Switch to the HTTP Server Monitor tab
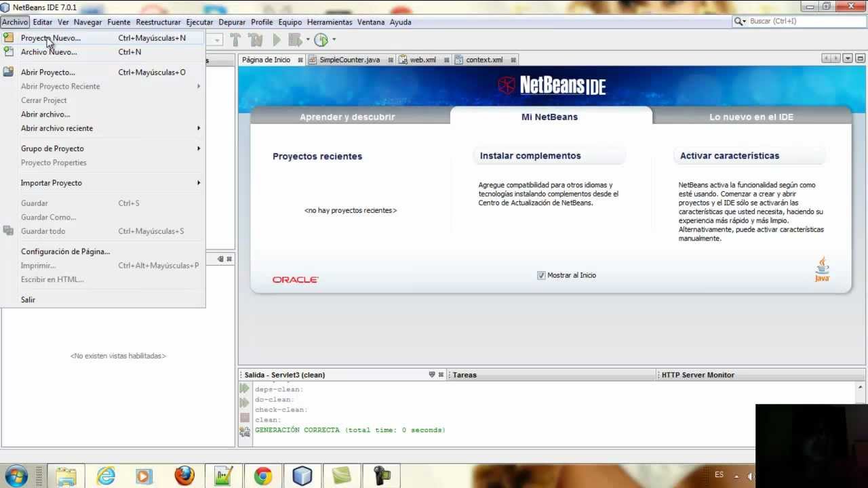 click(x=698, y=375)
